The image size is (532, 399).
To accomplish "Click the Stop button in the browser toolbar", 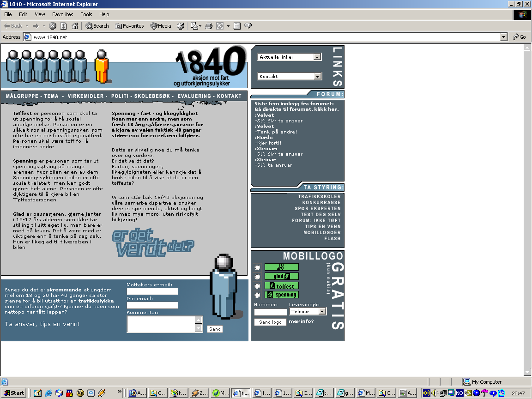I will point(53,26).
